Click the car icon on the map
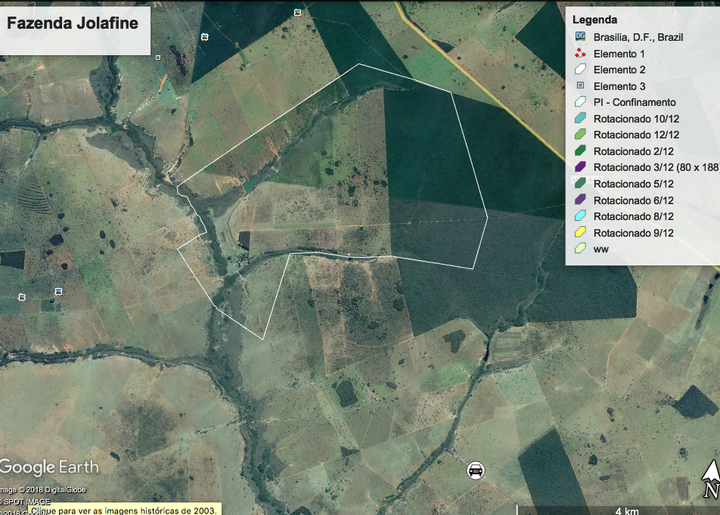This screenshot has height=515, width=720. [x=477, y=469]
